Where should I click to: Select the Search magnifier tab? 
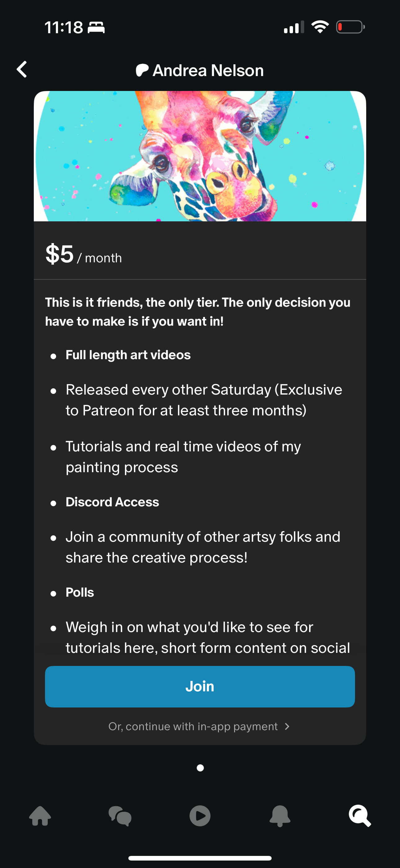point(360,816)
